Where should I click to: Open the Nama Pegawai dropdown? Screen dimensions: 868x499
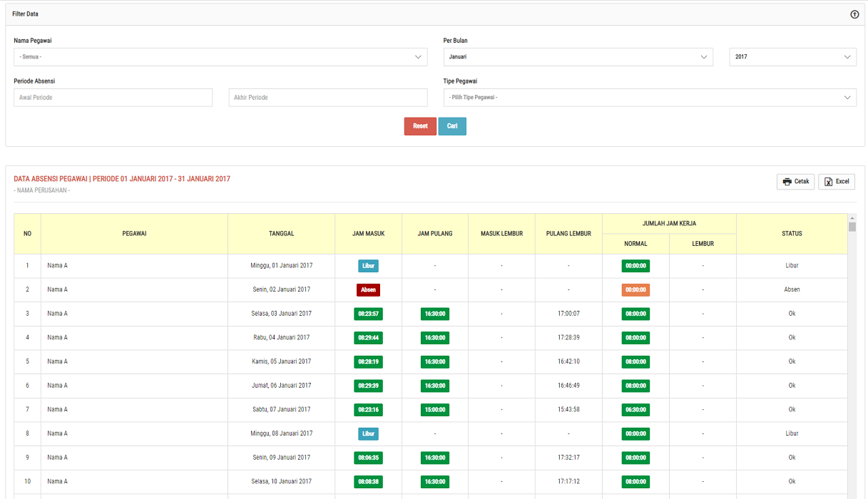tap(220, 57)
